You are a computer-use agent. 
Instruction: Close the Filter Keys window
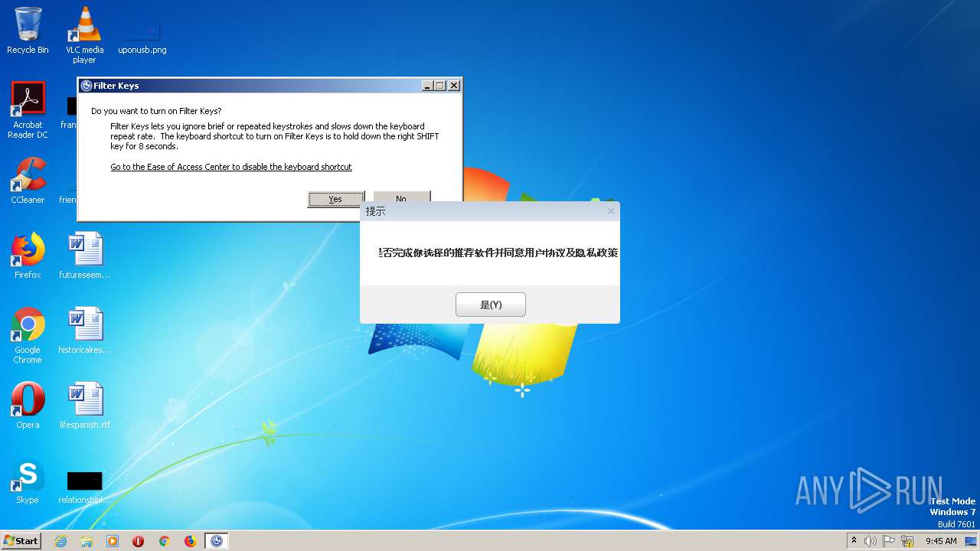point(453,86)
